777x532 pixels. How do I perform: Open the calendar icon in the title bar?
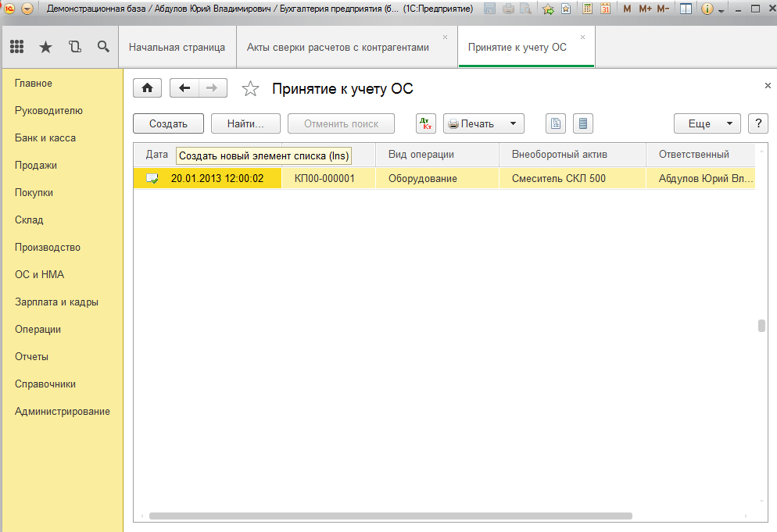point(605,9)
